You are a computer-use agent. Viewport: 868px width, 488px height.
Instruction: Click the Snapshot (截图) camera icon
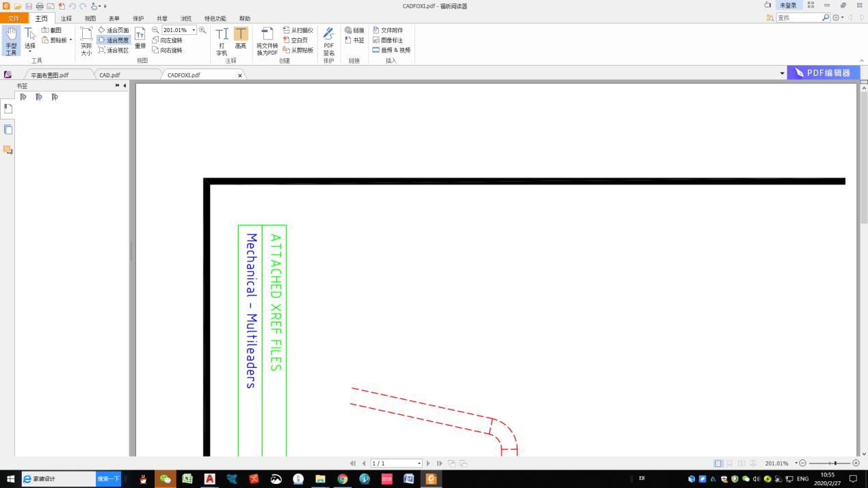[46, 30]
